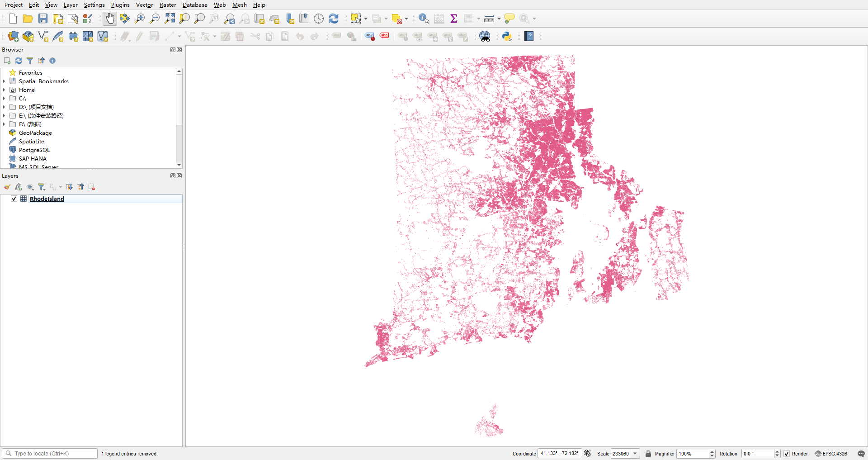Click the Zoom Full extent tool
This screenshot has width=868, height=460.
pyautogui.click(x=170, y=19)
